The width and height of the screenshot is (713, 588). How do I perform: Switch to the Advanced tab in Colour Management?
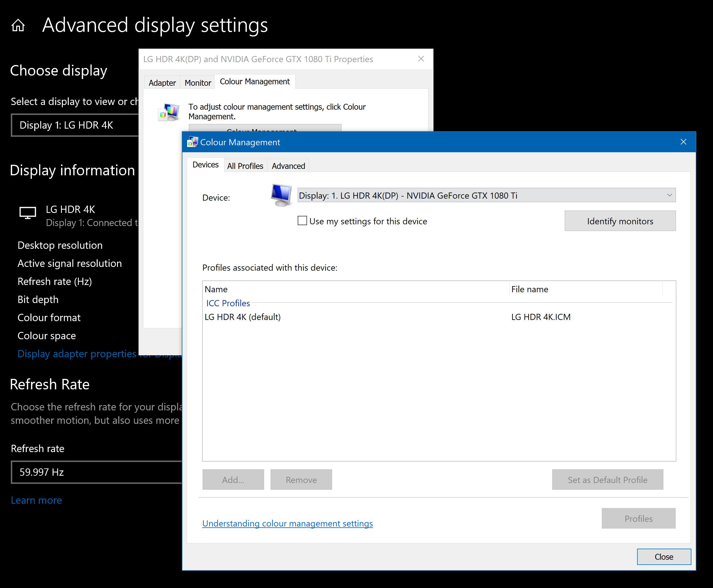pos(288,166)
